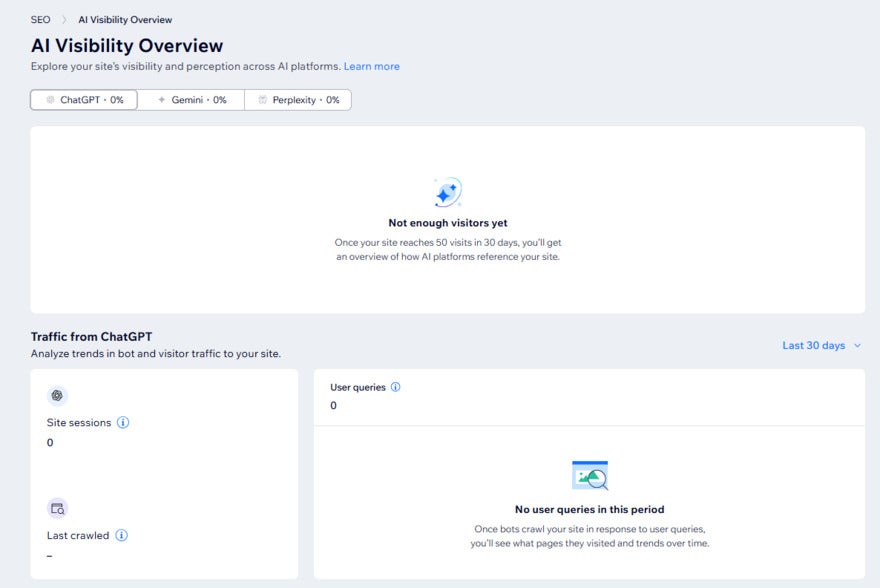Click the Perplexity icon in tab
The height and width of the screenshot is (588, 880).
pos(263,100)
